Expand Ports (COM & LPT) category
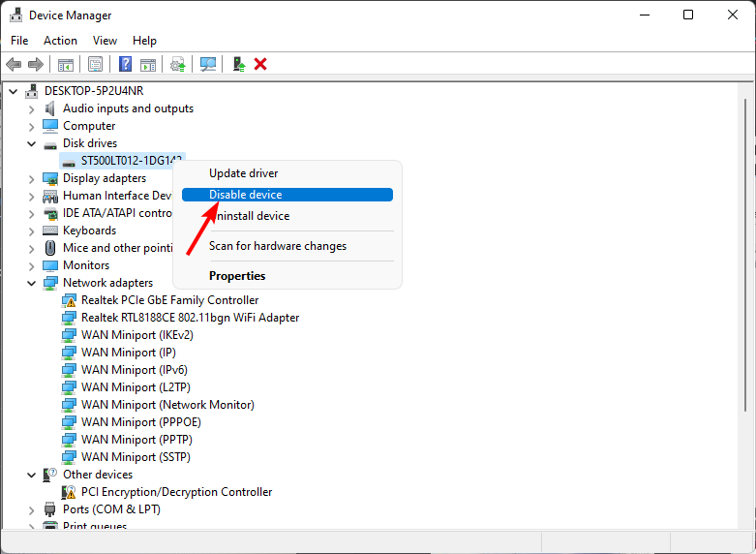This screenshot has width=756, height=554. click(x=31, y=510)
